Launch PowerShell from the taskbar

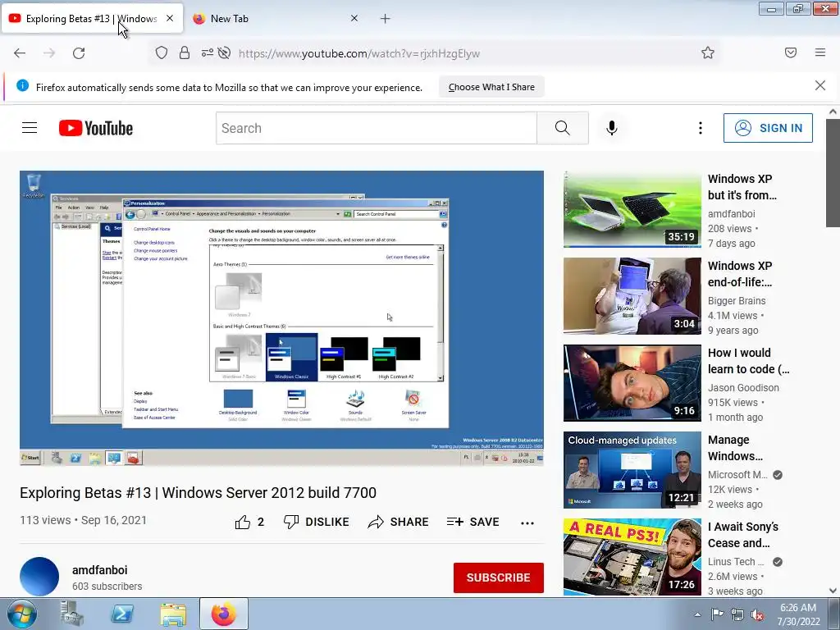pos(122,614)
